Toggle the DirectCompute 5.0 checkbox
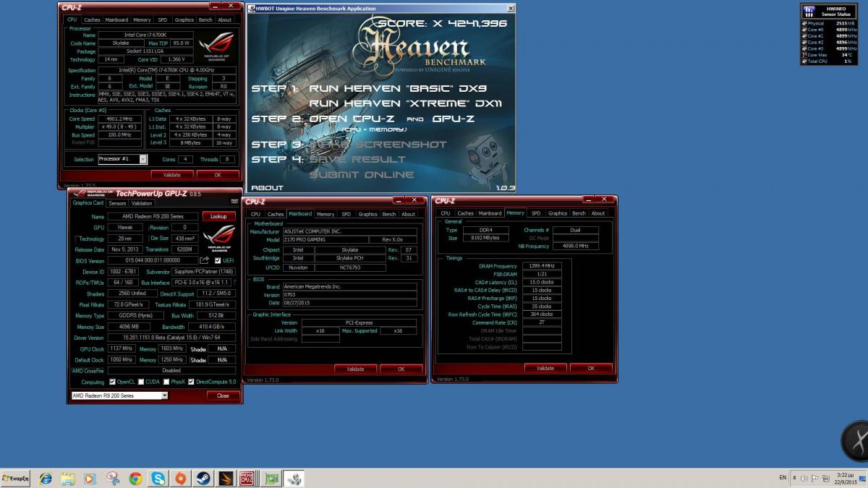 click(x=192, y=382)
